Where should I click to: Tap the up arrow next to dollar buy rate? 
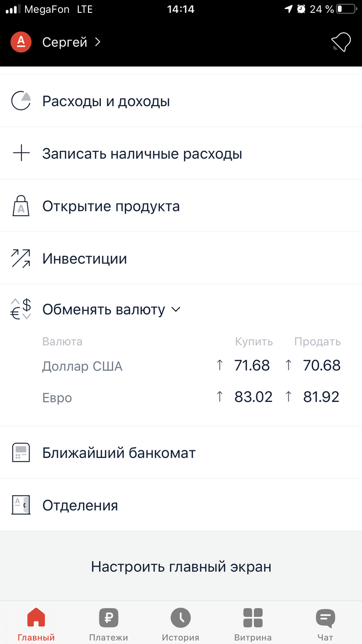(x=219, y=365)
